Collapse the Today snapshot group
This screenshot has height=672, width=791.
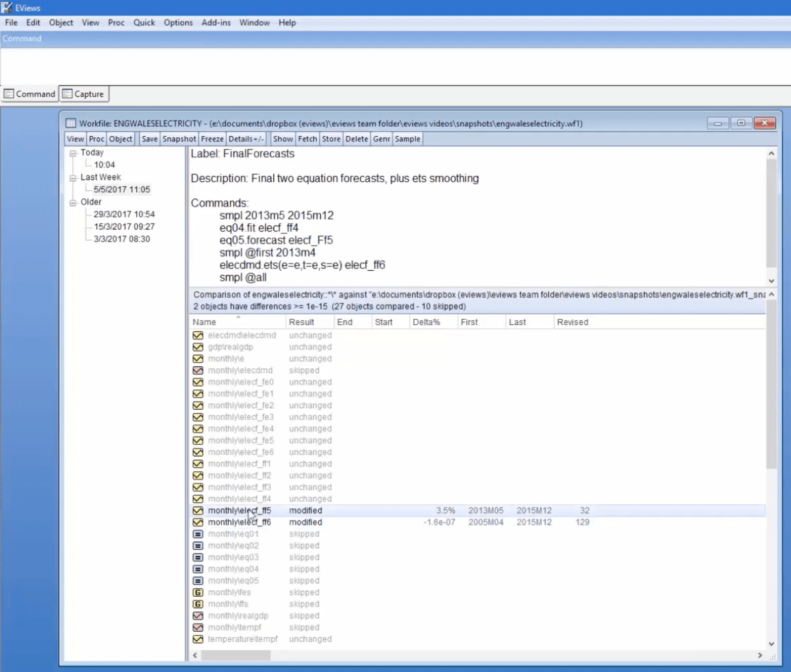(73, 153)
